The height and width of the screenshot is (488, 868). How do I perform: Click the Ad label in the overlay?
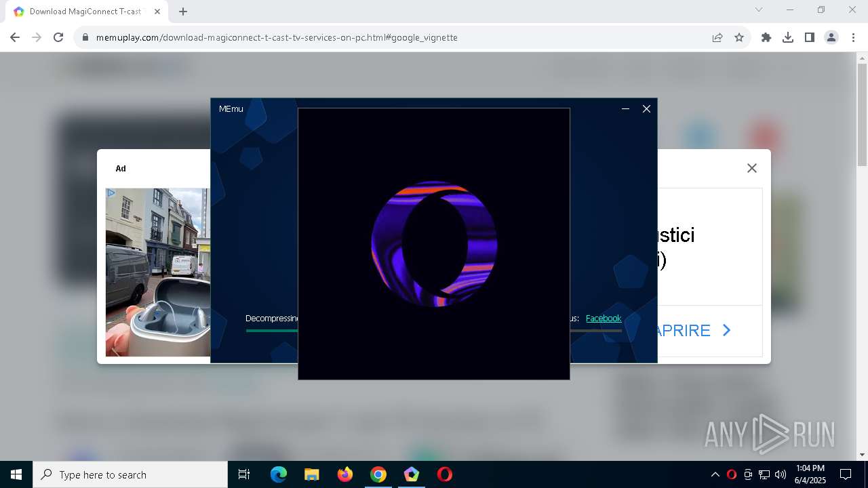pyautogui.click(x=121, y=168)
